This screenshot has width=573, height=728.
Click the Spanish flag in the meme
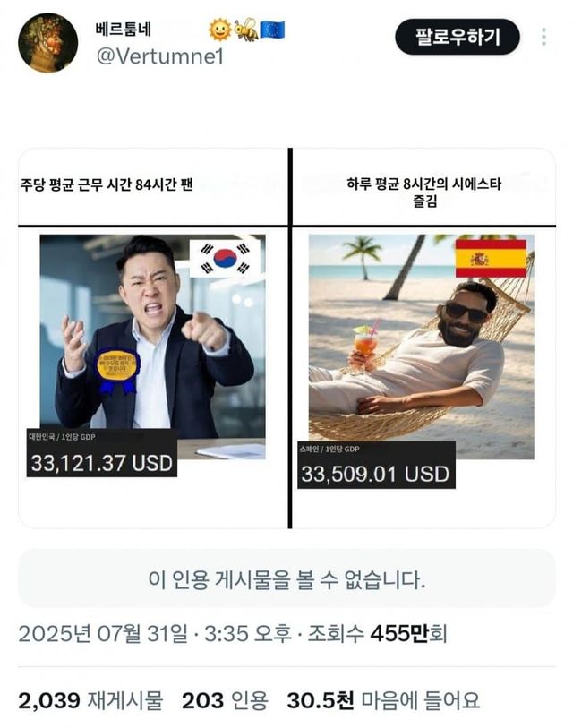pyautogui.click(x=491, y=258)
